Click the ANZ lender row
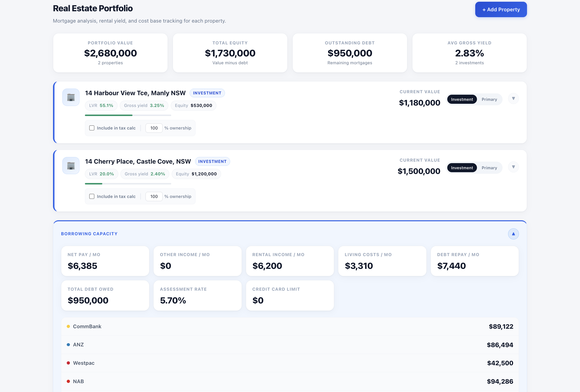 [x=290, y=345]
